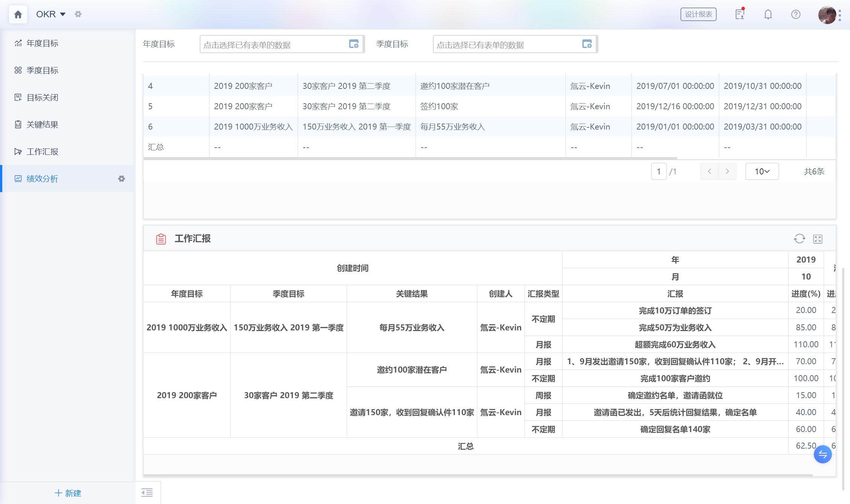Click the 周报 report type cell

click(543, 396)
